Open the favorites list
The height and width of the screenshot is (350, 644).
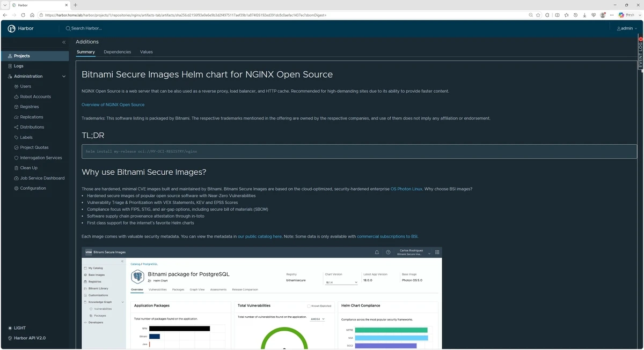coord(566,15)
